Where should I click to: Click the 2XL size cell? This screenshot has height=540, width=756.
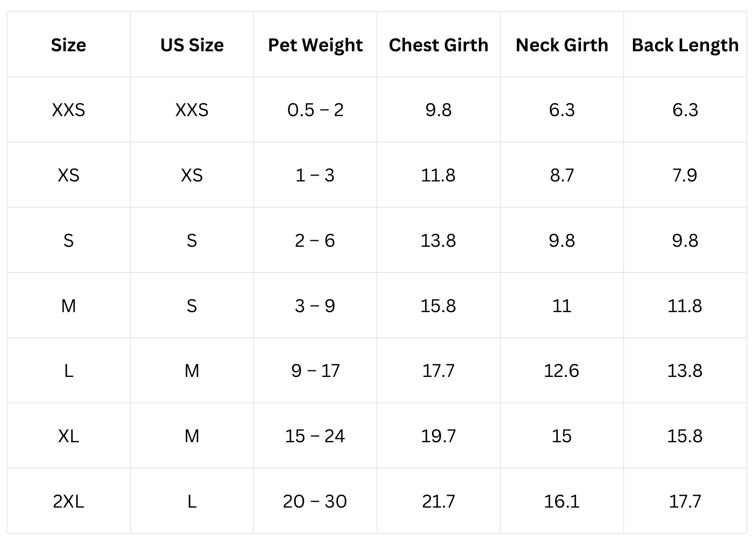coord(69,502)
